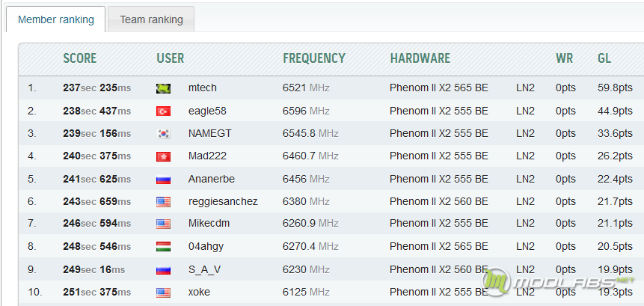Click the Turkish flag next to eagle58
Image resolution: width=644 pixels, height=306 pixels.
click(164, 111)
